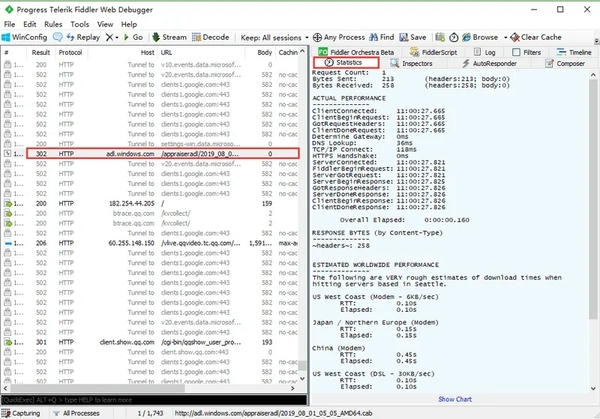
Task: Toggle Decode mode
Action: (x=210, y=37)
